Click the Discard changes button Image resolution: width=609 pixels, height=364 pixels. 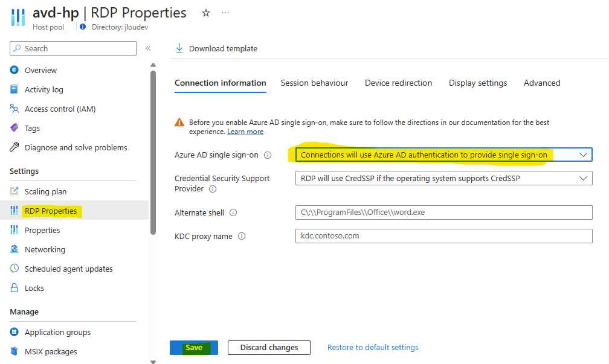(x=269, y=348)
